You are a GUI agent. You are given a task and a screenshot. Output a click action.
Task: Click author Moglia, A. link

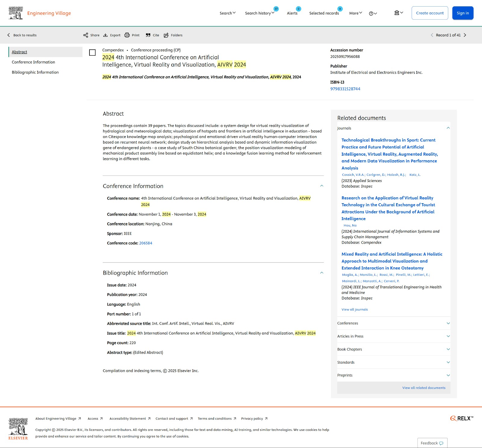(350, 275)
